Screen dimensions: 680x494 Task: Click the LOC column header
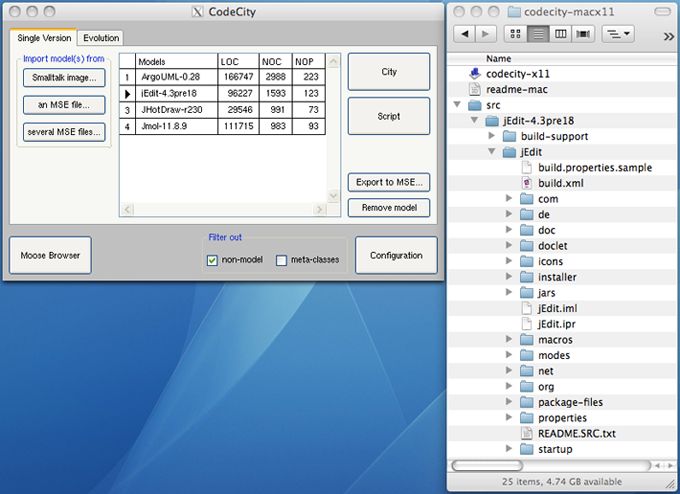[238, 62]
